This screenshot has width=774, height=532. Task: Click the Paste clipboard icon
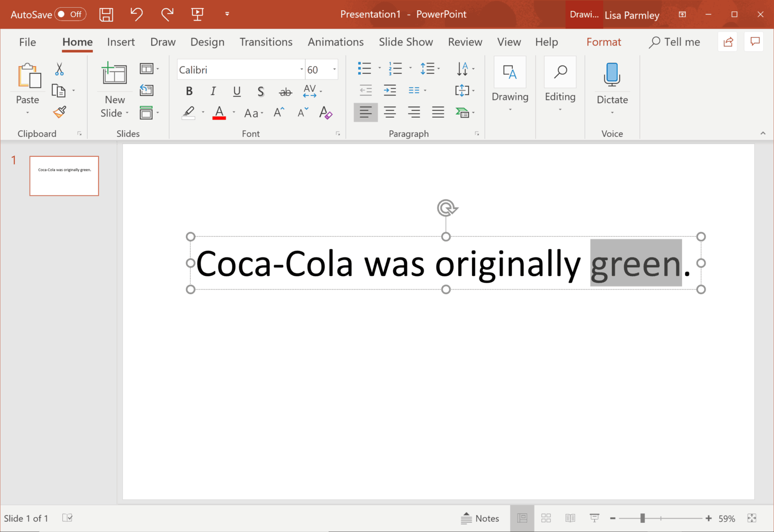pyautogui.click(x=29, y=76)
